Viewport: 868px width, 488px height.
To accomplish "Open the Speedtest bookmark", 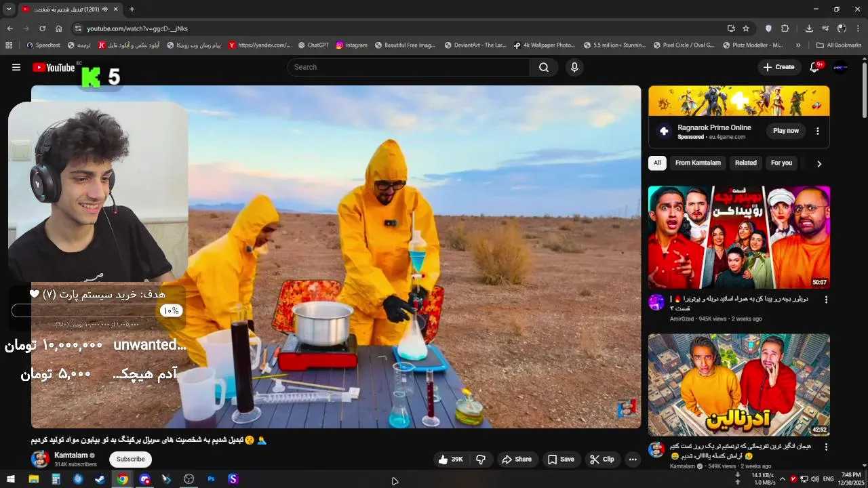I will pyautogui.click(x=43, y=45).
